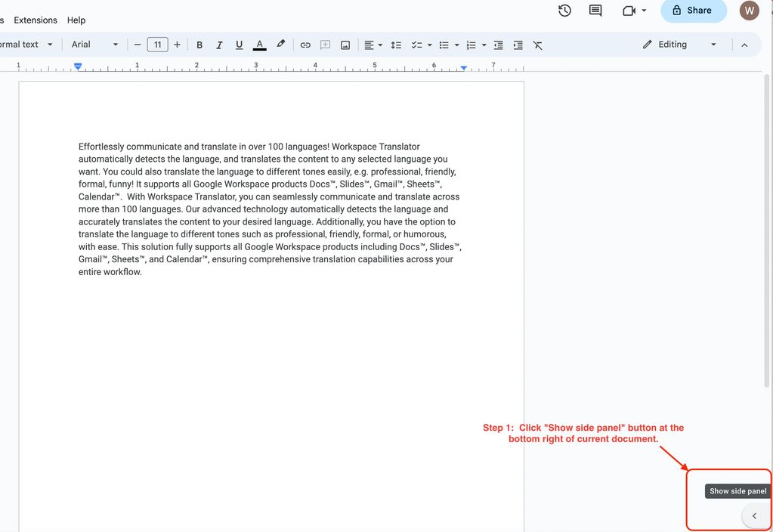The image size is (773, 532).
Task: Open the highlight color pen tool
Action: pyautogui.click(x=280, y=45)
